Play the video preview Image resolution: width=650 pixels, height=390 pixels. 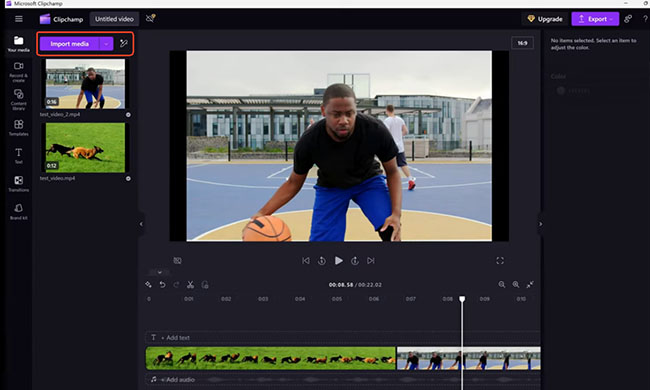click(x=339, y=260)
